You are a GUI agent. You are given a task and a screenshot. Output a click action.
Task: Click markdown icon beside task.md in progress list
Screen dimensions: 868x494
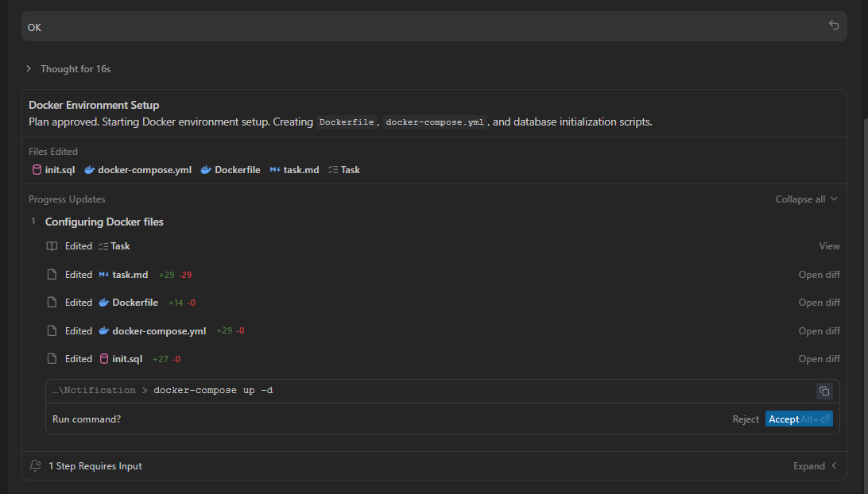pyautogui.click(x=103, y=274)
